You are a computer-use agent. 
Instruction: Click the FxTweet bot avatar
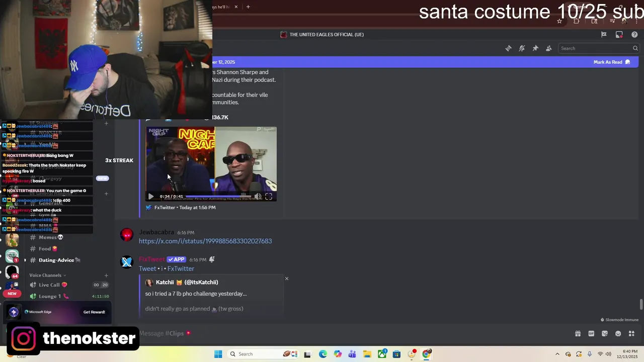[x=127, y=261]
